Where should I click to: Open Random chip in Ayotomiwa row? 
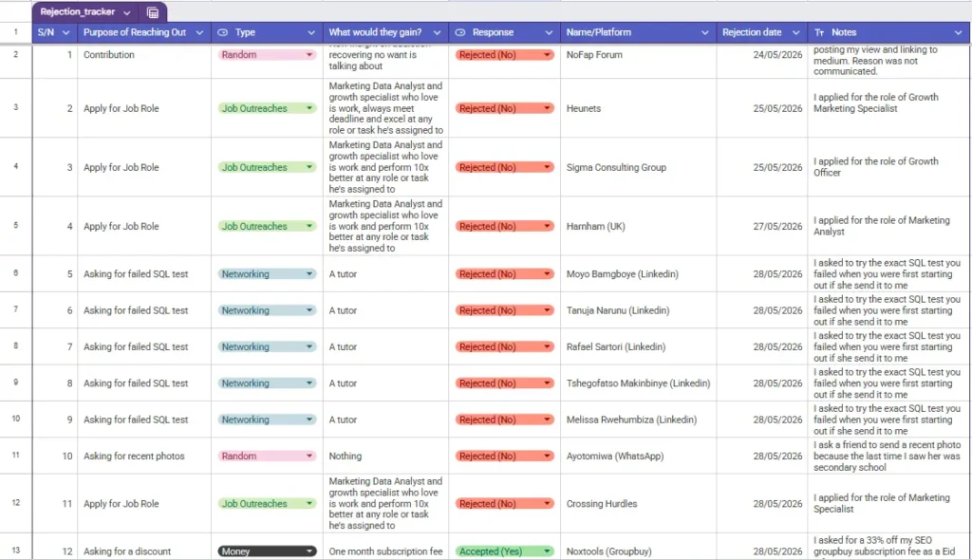tap(267, 456)
